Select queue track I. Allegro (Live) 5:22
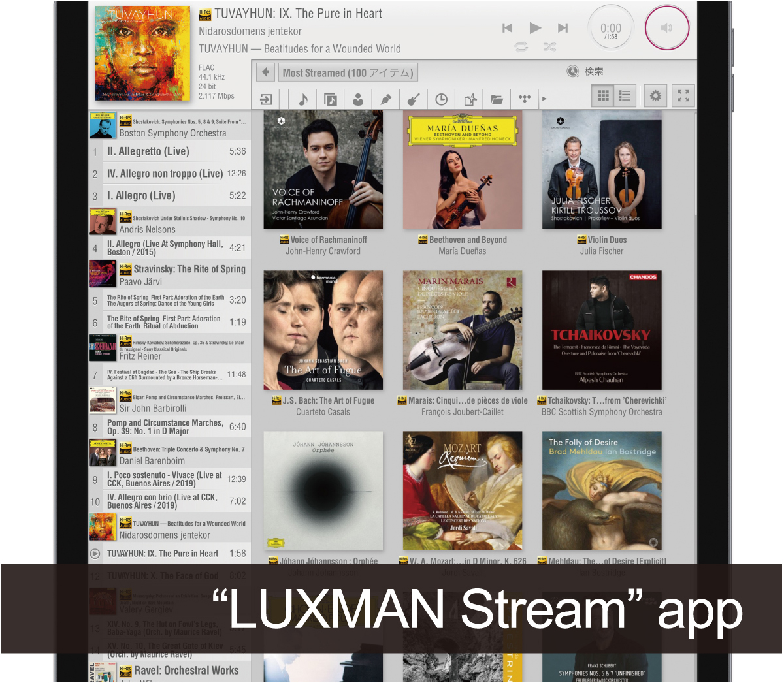This screenshot has width=784, height=683. click(x=170, y=196)
